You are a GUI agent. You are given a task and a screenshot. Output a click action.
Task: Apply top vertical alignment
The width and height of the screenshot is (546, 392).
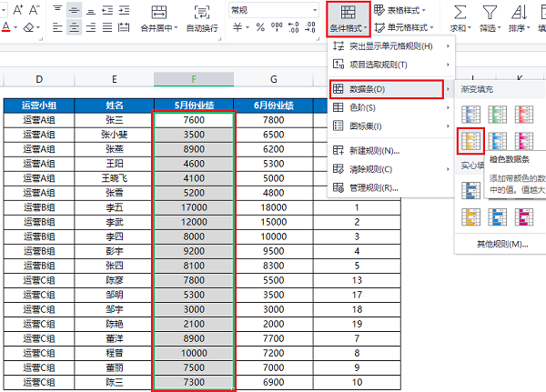[x=57, y=10]
